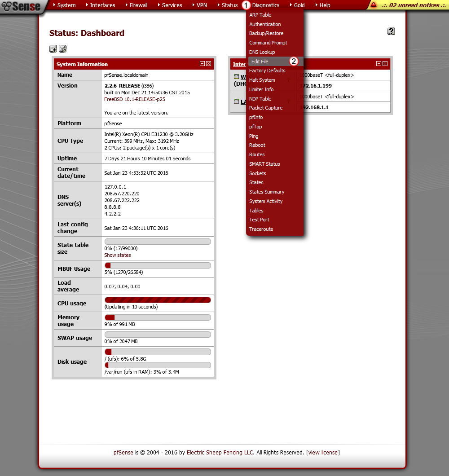
Task: Click the DNS server entry 8.8.8.8
Action: (x=113, y=207)
